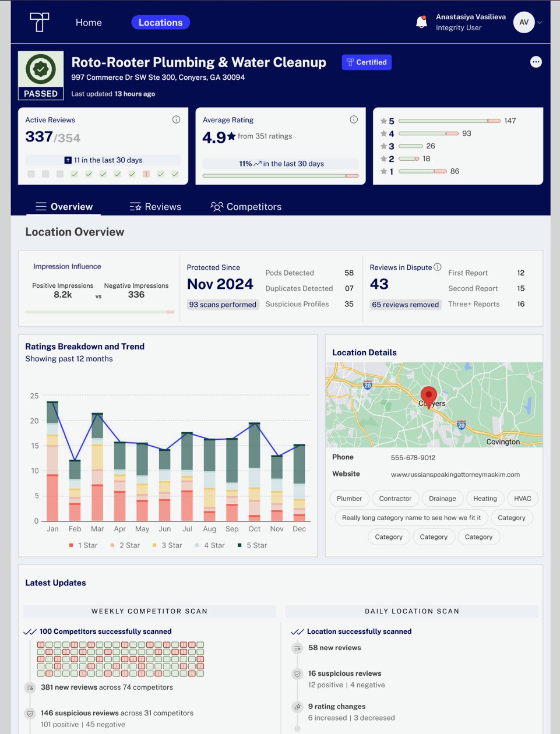Image resolution: width=560 pixels, height=734 pixels.
Task: Click the star next to 4.9 rating
Action: [231, 136]
